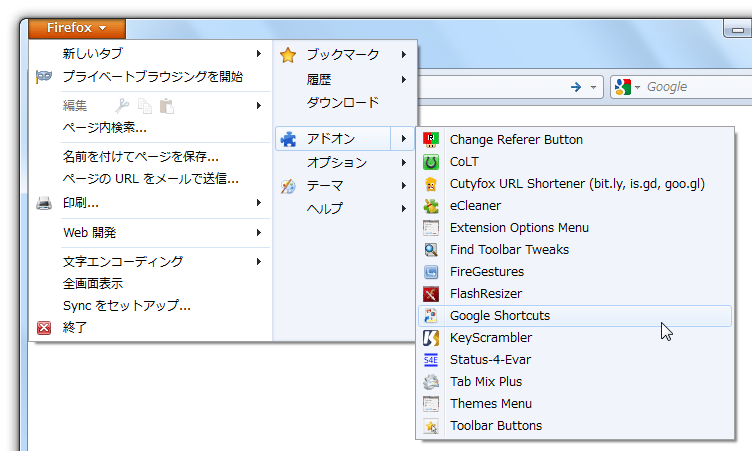This screenshot has width=752, height=451.
Task: Choose the ダウンロード menu item
Action: click(343, 102)
